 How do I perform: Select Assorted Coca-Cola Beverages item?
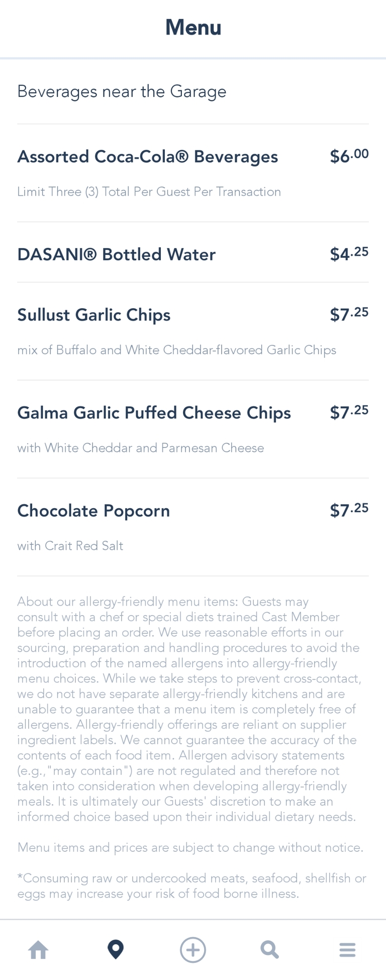coord(148,157)
